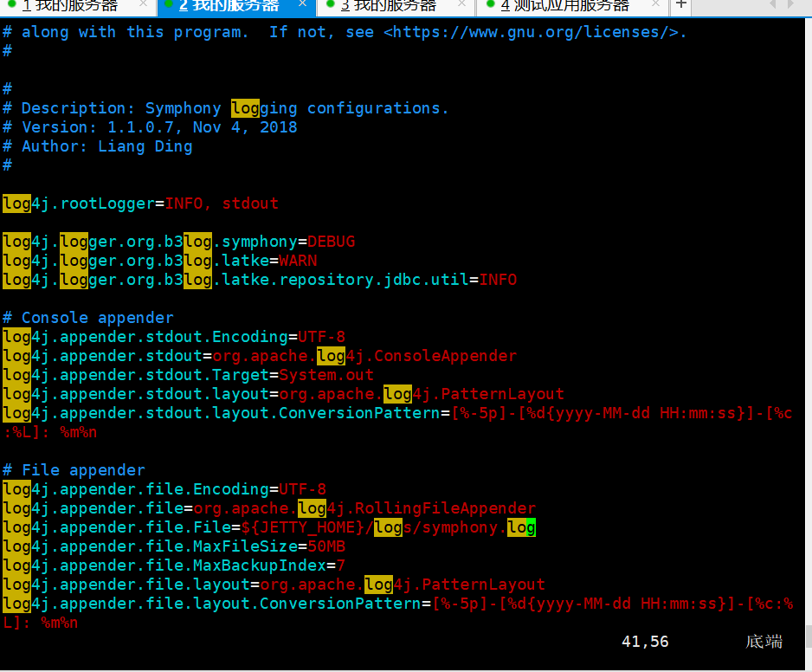The image size is (812, 672).
Task: Click the file.layout.ConversionPattern line
Action: pyautogui.click(x=397, y=613)
